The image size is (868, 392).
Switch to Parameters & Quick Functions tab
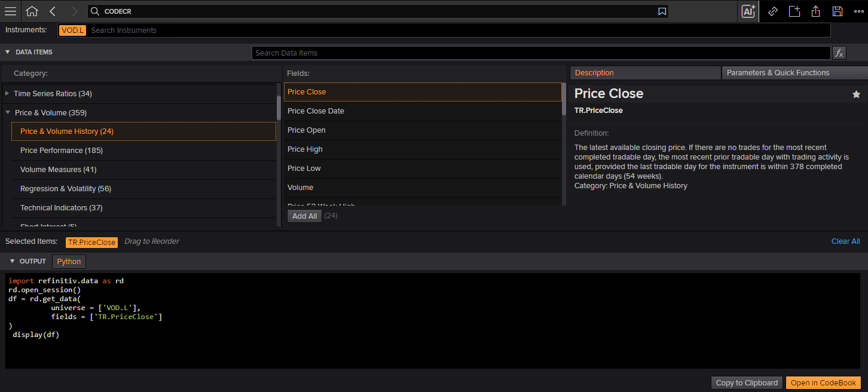794,73
